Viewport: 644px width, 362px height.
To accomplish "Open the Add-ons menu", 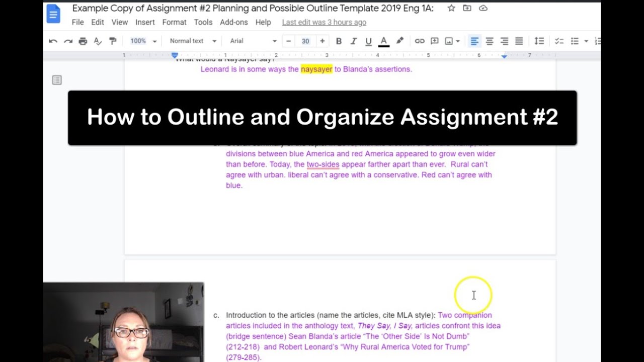I will point(234,22).
